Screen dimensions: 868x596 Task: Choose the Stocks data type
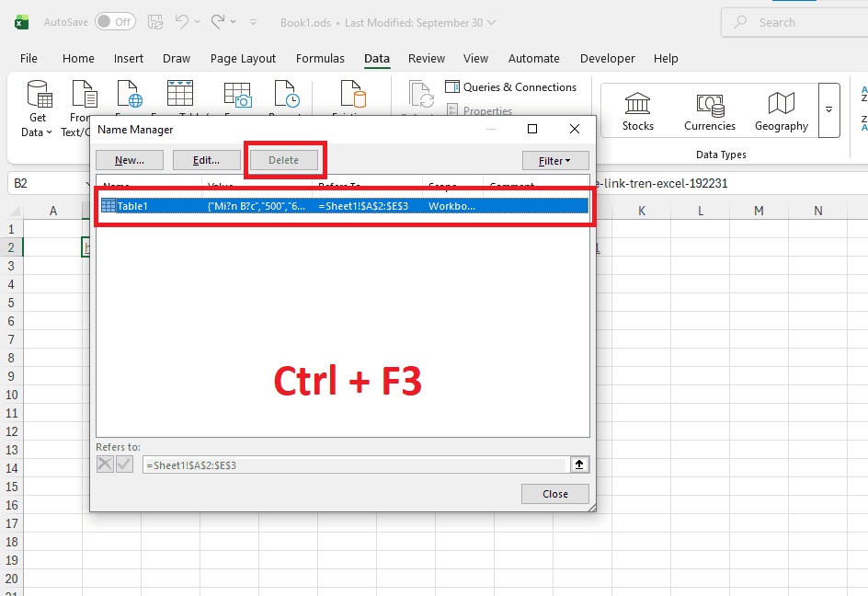pyautogui.click(x=638, y=111)
